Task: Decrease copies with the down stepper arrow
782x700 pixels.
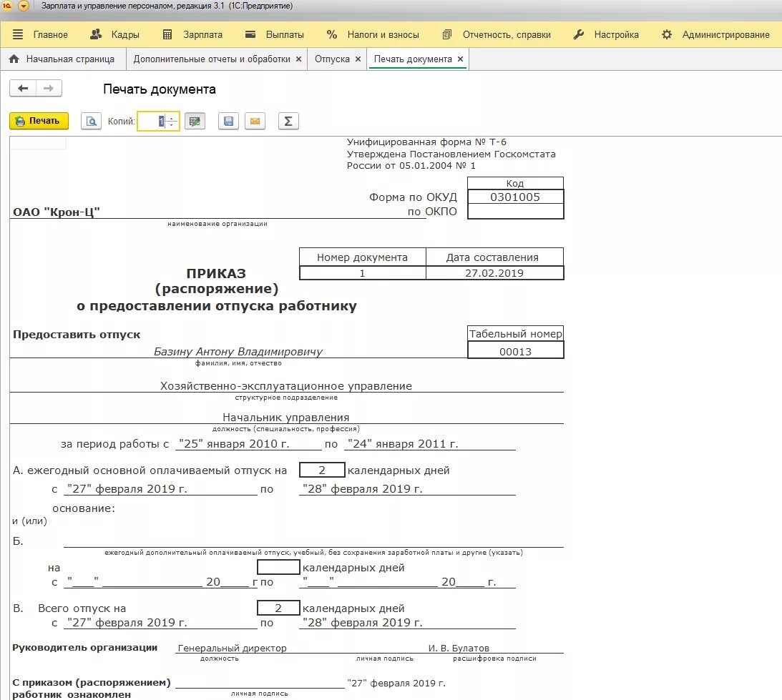Action: 172,125
